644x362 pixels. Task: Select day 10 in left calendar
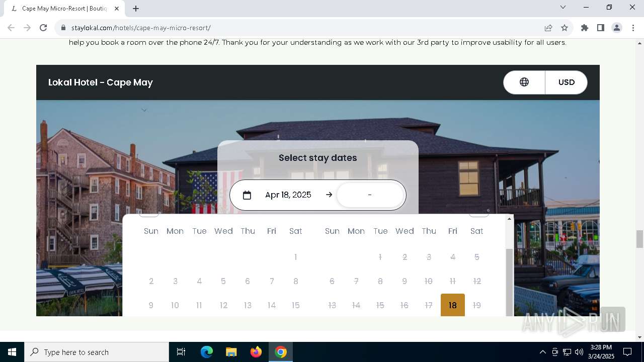coord(175,305)
